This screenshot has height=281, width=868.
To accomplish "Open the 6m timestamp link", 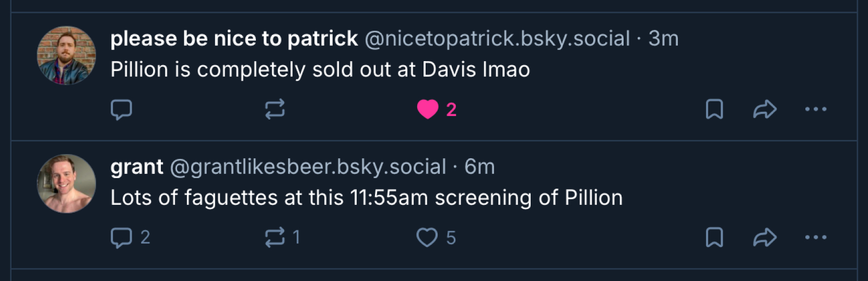I will tap(479, 167).
